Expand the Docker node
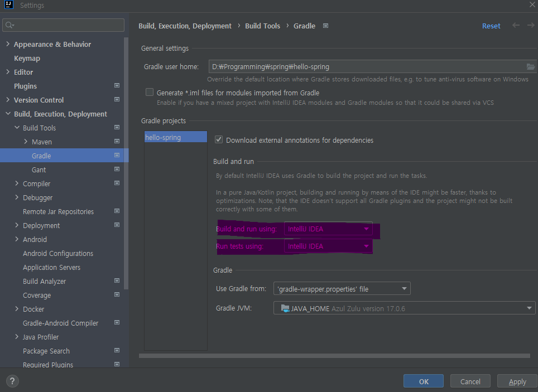538x392 pixels. point(17,309)
